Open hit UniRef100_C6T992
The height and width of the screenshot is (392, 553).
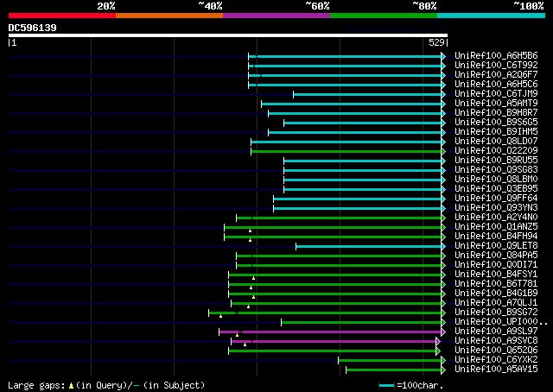coord(496,66)
